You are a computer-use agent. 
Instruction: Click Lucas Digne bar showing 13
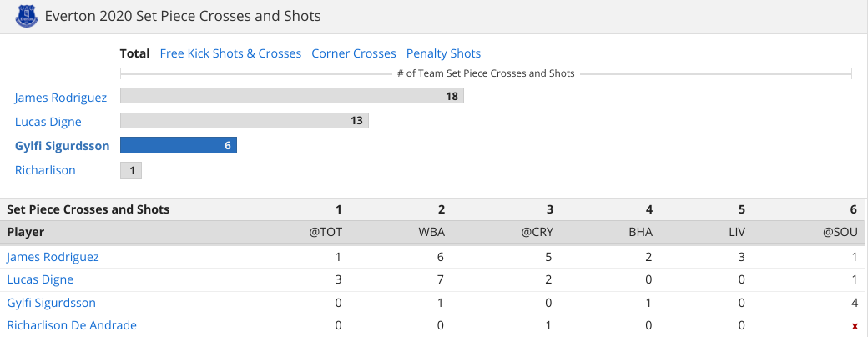244,121
